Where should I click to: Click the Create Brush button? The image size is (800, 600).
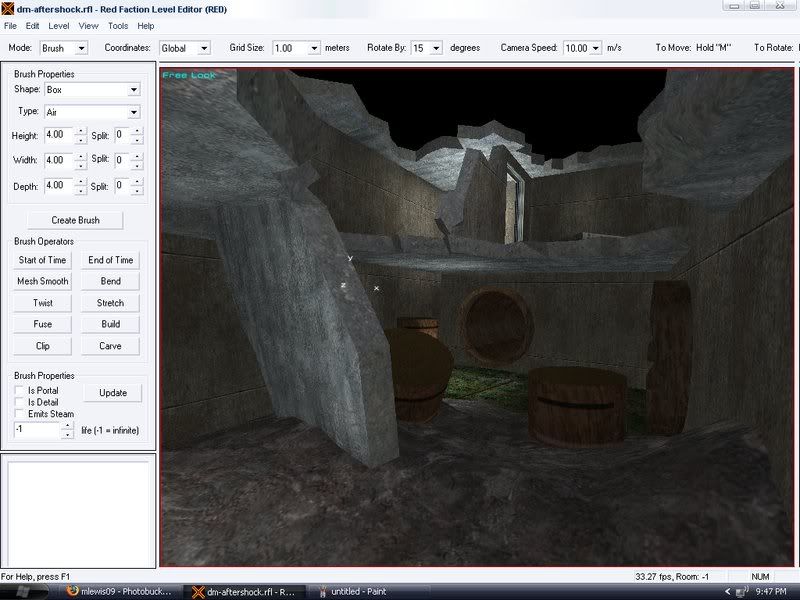[75, 220]
